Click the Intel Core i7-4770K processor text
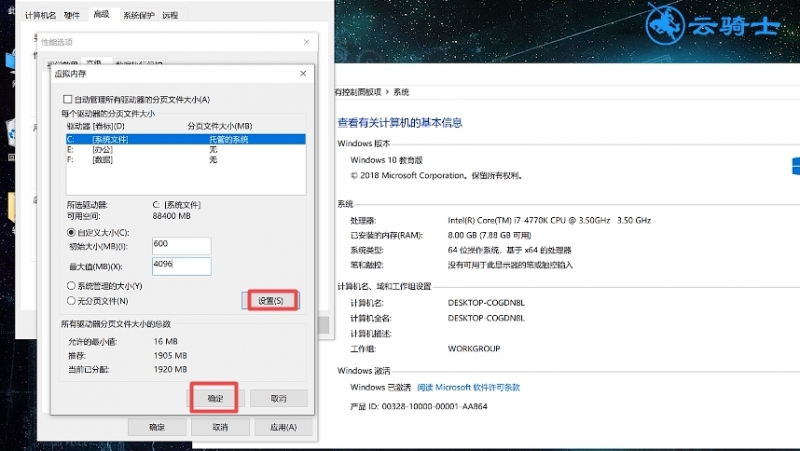This screenshot has height=451, width=800. click(549, 220)
